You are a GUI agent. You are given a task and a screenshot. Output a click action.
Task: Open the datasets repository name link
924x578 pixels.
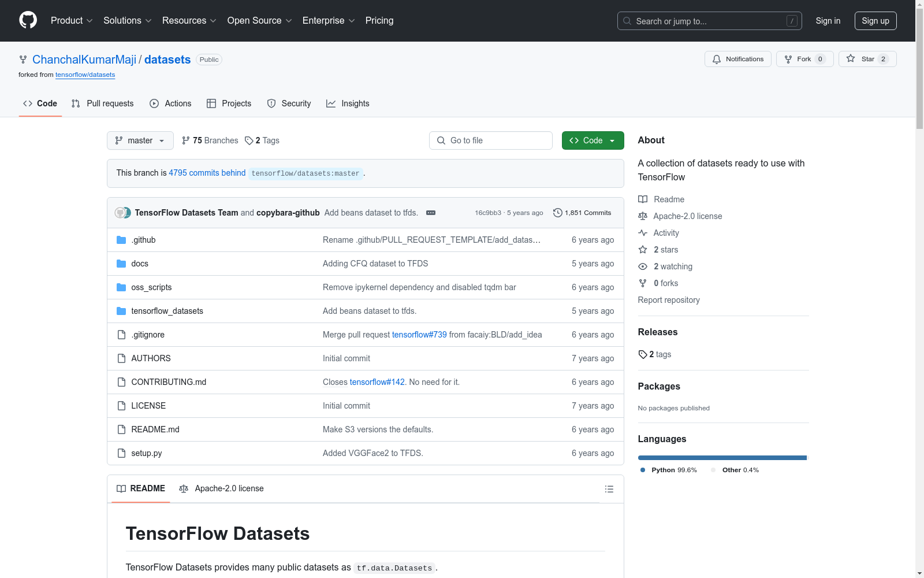coord(167,60)
